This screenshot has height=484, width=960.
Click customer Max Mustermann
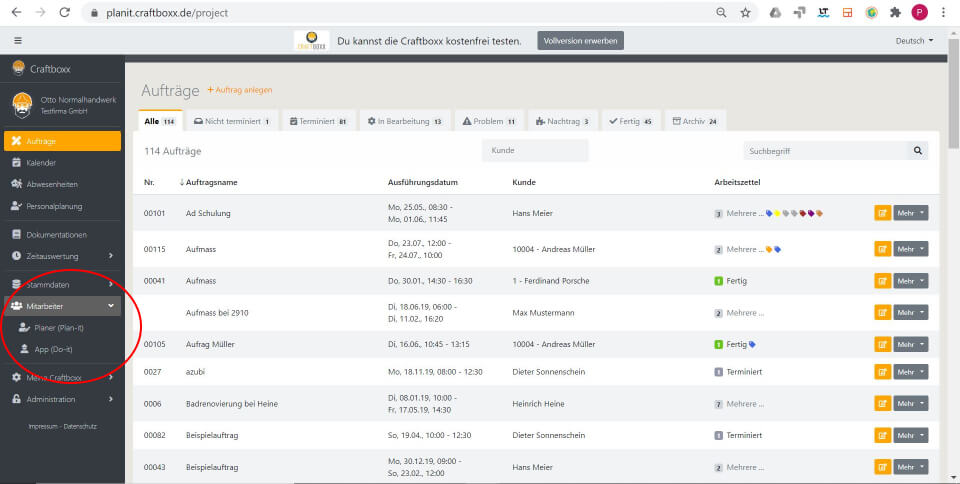(x=542, y=313)
